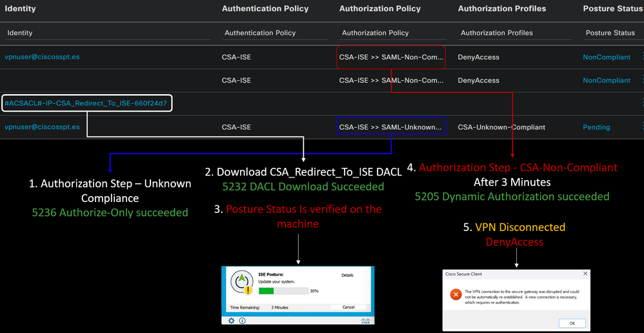Open Details in the ISE Posture window

pos(347,275)
